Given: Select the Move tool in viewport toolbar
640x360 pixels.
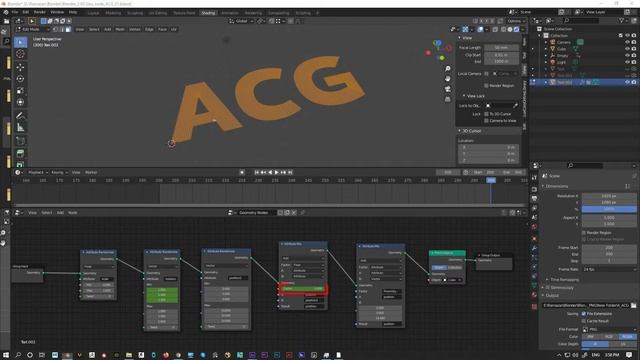Looking at the screenshot, I should click(x=20, y=67).
